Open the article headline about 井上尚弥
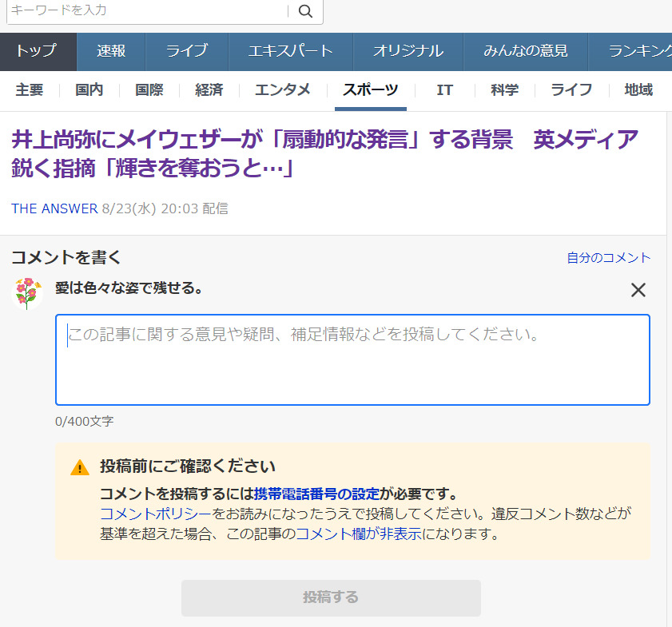 coord(324,153)
